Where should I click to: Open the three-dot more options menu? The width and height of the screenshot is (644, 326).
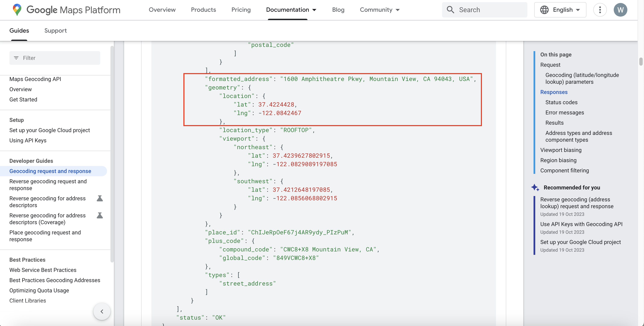[600, 10]
